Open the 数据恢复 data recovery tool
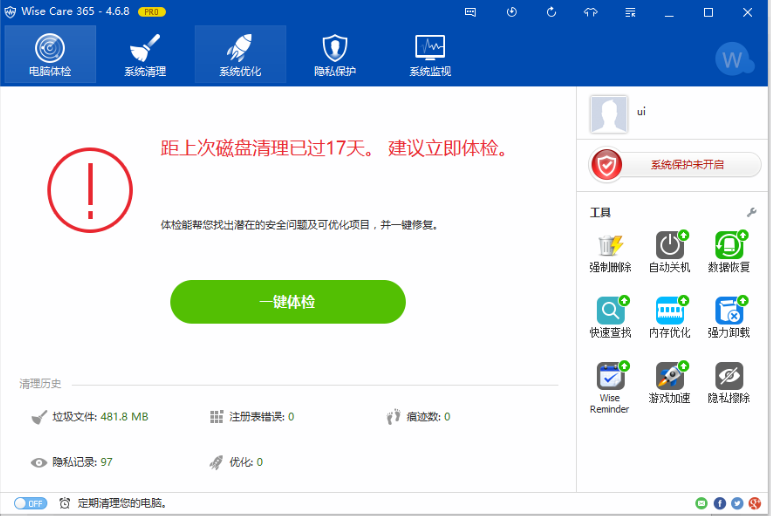771x516 pixels. (x=729, y=252)
